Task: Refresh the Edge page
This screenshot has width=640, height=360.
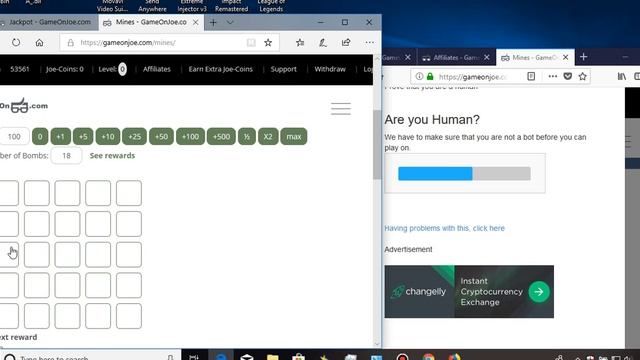Action: click(x=16, y=42)
